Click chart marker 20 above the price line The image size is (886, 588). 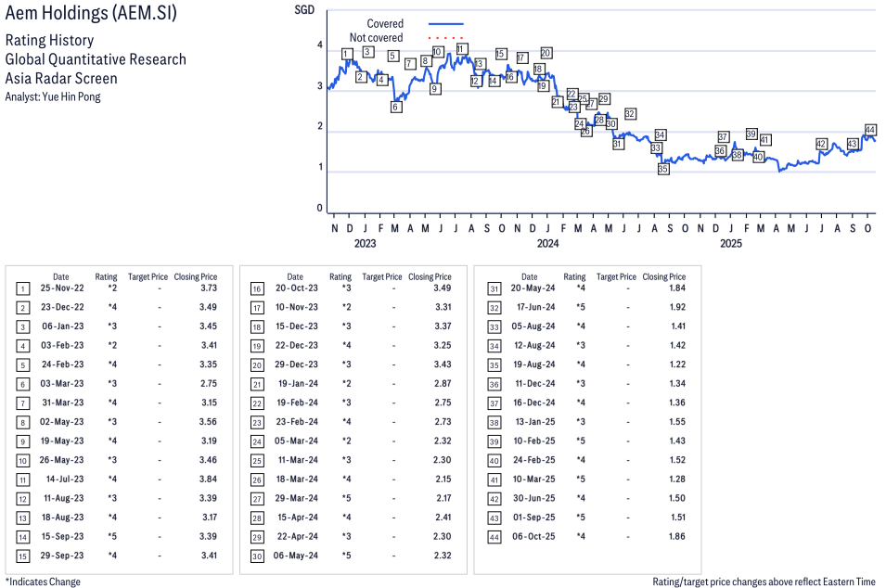point(546,53)
